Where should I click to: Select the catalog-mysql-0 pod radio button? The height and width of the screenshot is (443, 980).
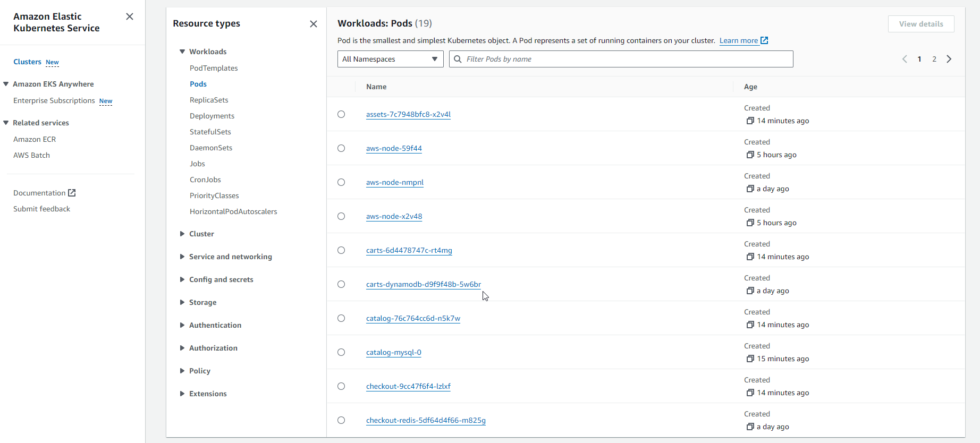[x=341, y=352]
